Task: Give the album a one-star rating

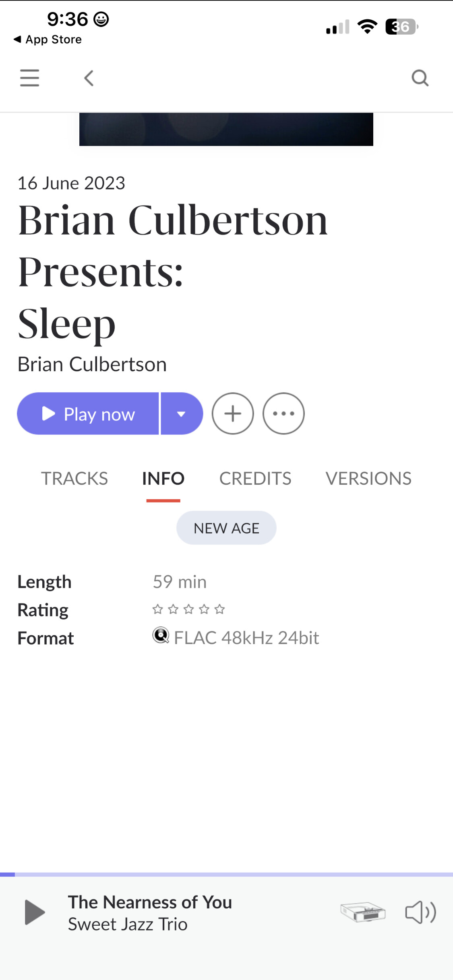Action: point(157,609)
